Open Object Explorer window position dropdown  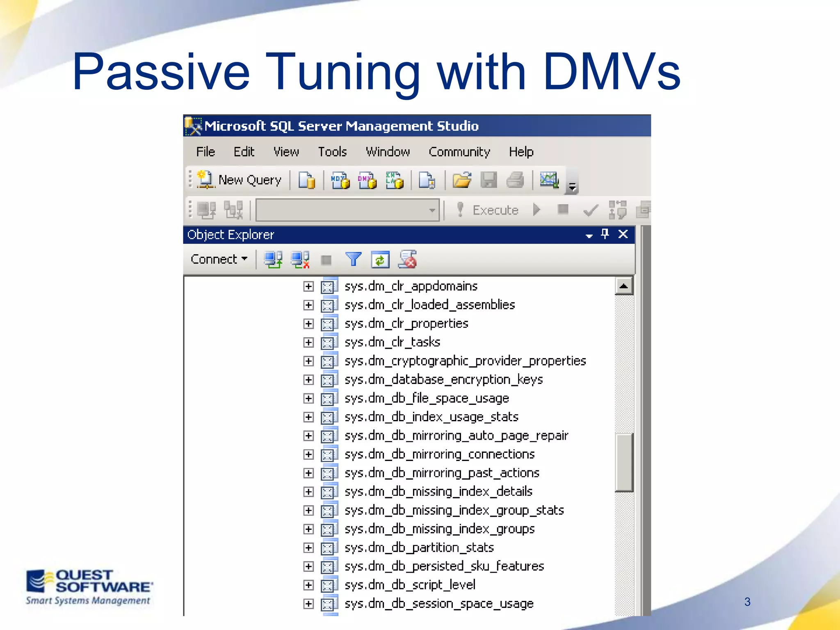click(x=589, y=235)
